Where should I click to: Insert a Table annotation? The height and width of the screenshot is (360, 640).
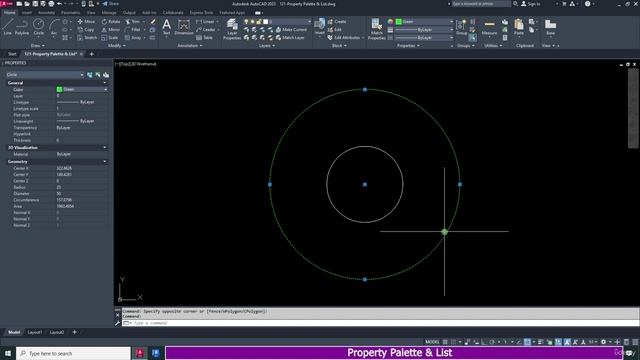[204, 38]
